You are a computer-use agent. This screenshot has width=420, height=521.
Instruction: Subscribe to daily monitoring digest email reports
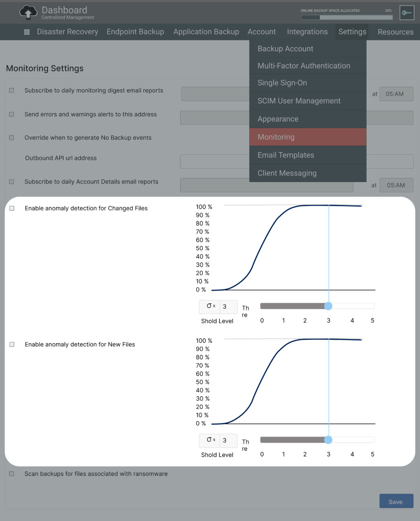pyautogui.click(x=11, y=91)
